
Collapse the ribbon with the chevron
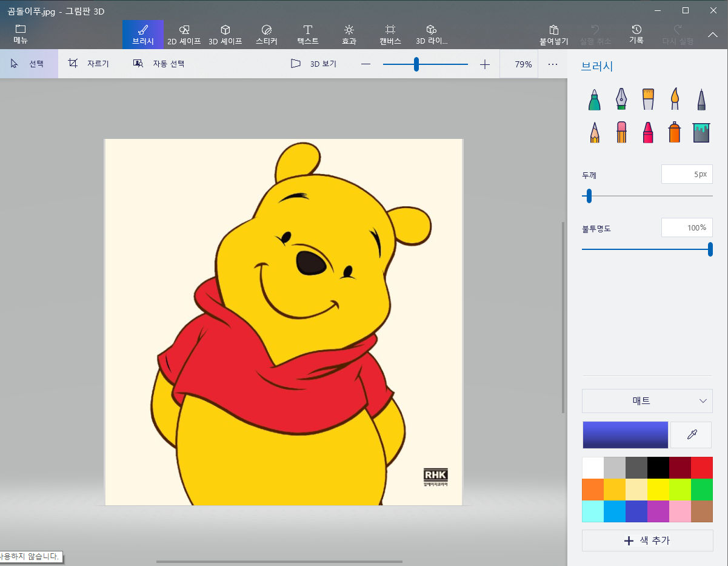pyautogui.click(x=713, y=35)
